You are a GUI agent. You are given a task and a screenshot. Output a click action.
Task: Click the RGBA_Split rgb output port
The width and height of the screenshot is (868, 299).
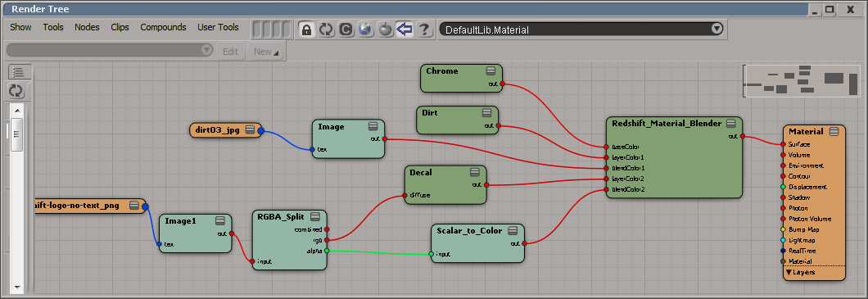[327, 240]
